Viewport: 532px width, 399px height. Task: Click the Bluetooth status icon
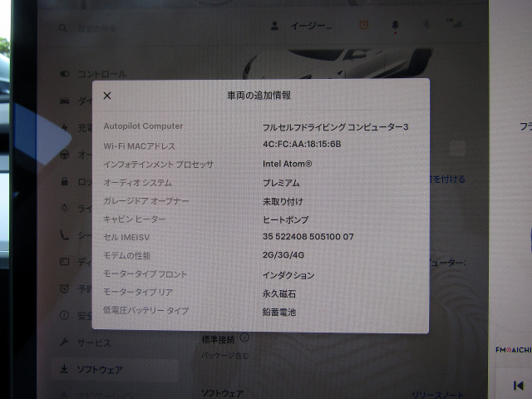(426, 24)
